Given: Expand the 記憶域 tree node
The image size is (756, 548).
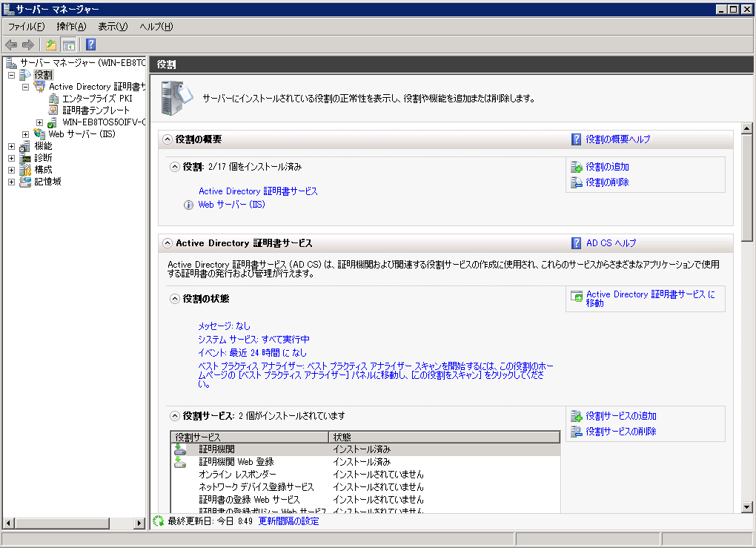Looking at the screenshot, I should point(12,182).
